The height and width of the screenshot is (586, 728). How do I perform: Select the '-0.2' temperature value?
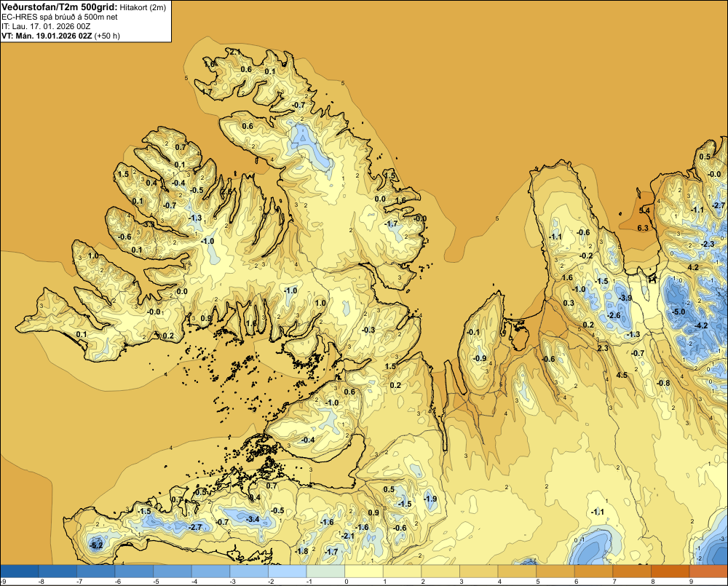tap(586, 256)
